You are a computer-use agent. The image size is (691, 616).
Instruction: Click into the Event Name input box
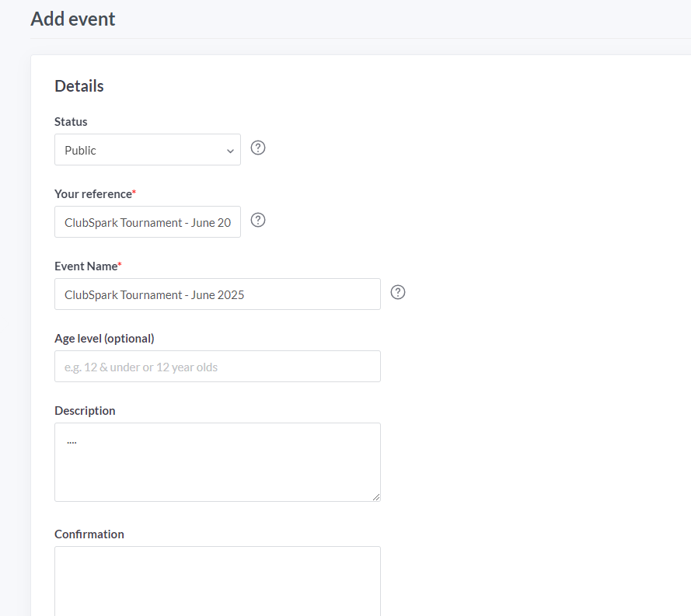[217, 294]
